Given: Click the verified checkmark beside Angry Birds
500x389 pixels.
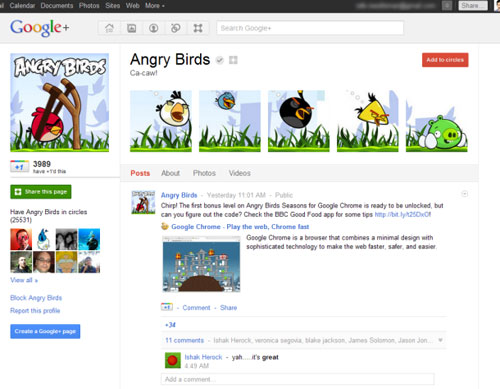Looking at the screenshot, I should pos(220,60).
